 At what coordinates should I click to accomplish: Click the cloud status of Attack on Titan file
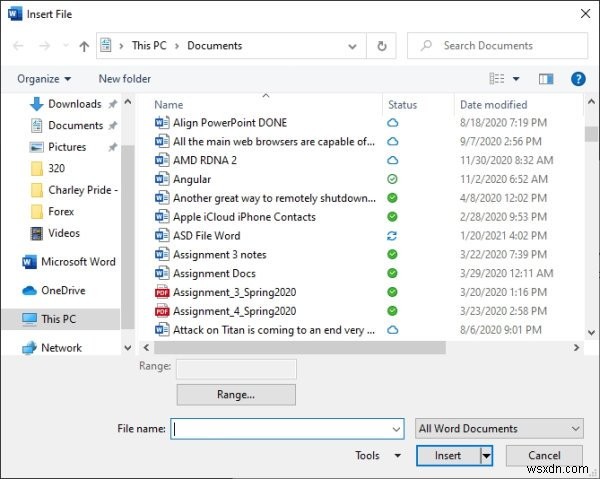(392, 330)
